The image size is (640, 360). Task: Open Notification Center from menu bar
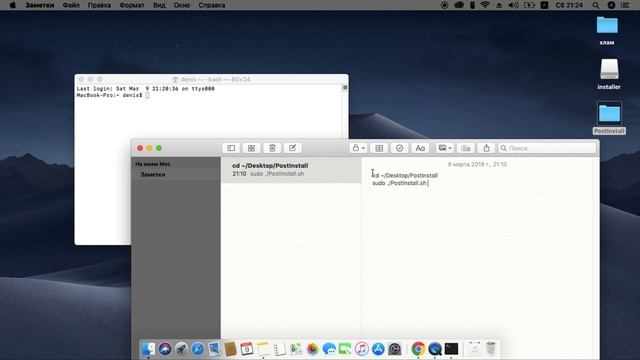point(625,5)
